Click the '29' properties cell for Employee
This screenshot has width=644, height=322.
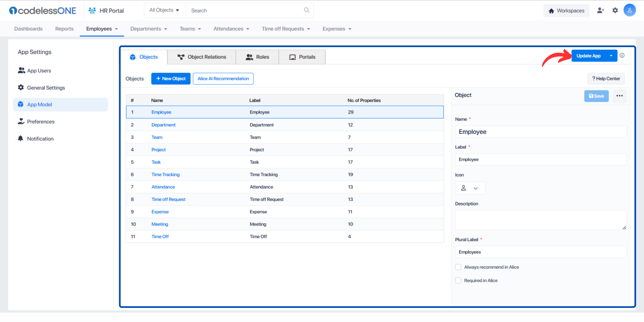(351, 112)
